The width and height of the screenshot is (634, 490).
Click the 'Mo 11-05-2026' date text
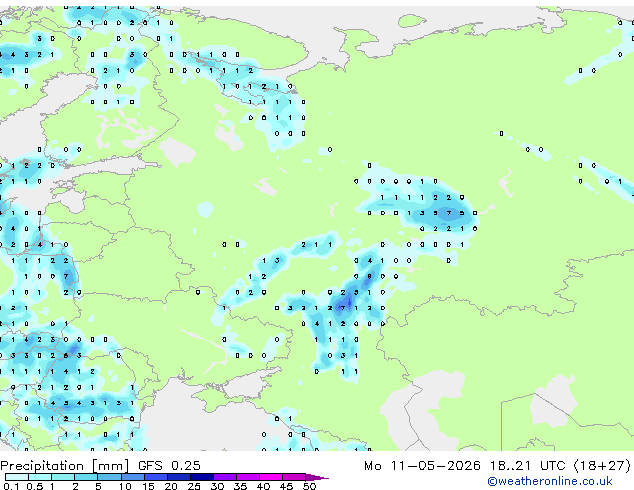[423, 466]
